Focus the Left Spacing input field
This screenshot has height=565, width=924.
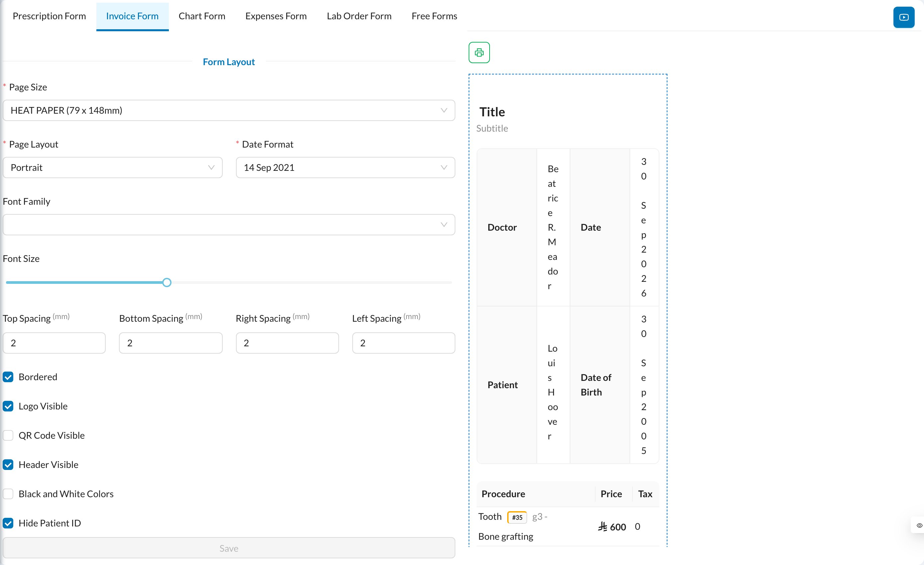pyautogui.click(x=404, y=343)
